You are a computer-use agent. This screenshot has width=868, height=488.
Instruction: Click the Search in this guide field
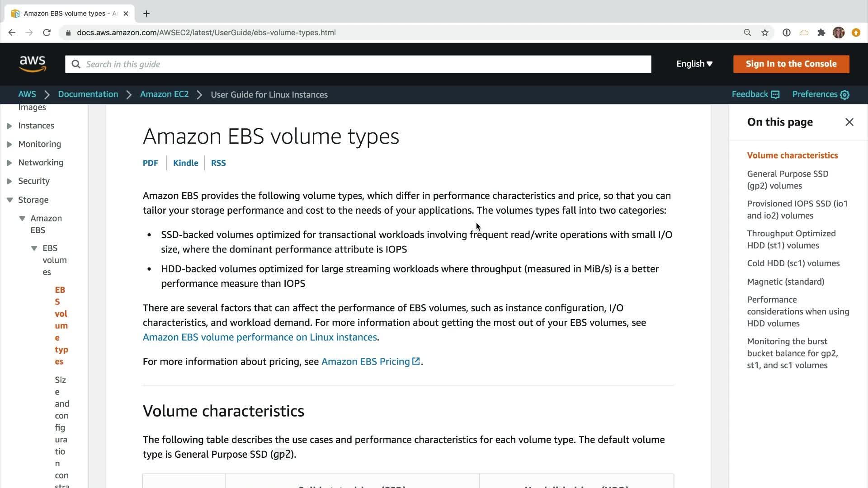(x=358, y=64)
